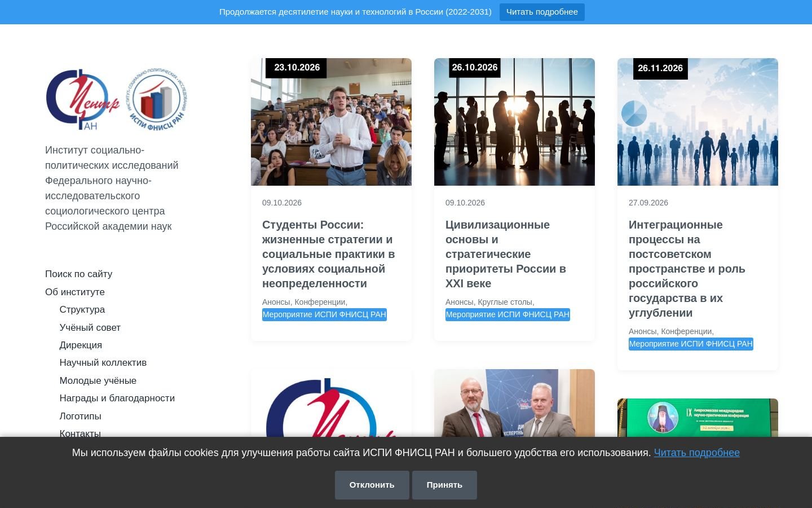
Task: Click 'Мероприятие ИСПИ ФНИСЦ РАН' tag on Цивилизационные card
Action: [x=507, y=314]
